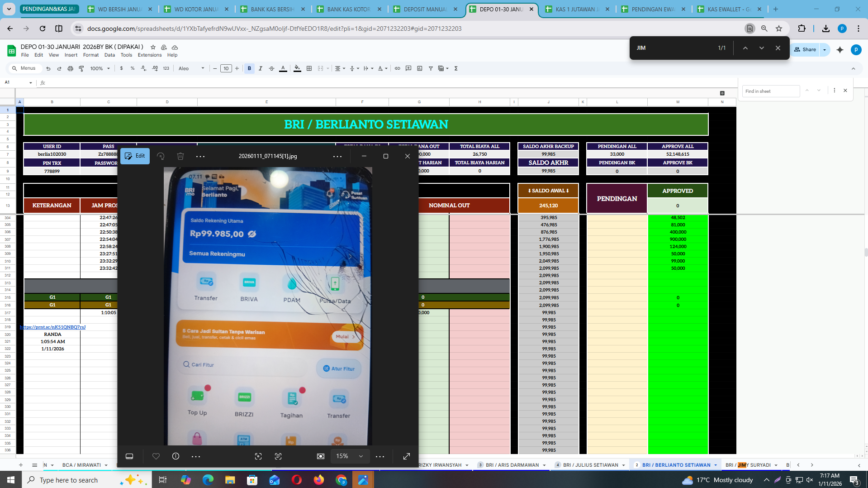Open Gemini sparkle icon in Sheets
This screenshot has width=868, height=488.
(x=840, y=50)
